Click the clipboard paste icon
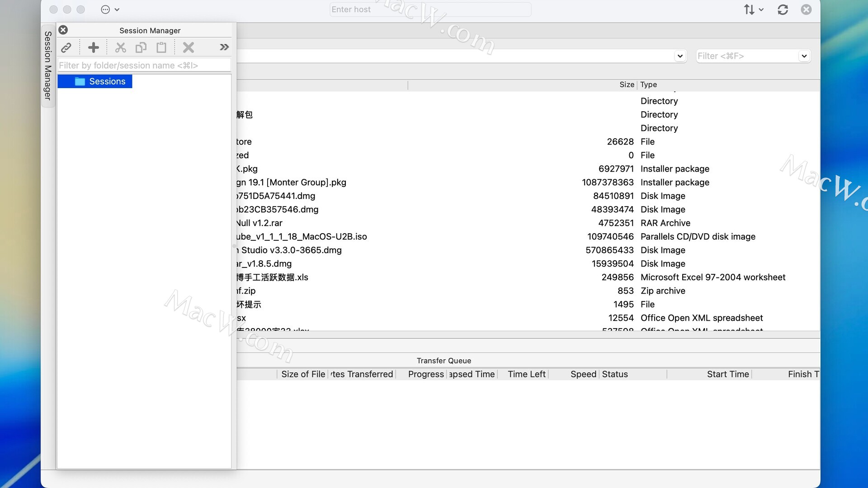The width and height of the screenshot is (868, 488). tap(161, 47)
